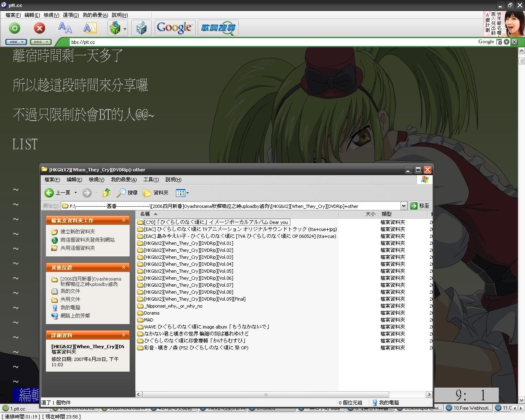Open the Views mode dropdown button

[182, 193]
